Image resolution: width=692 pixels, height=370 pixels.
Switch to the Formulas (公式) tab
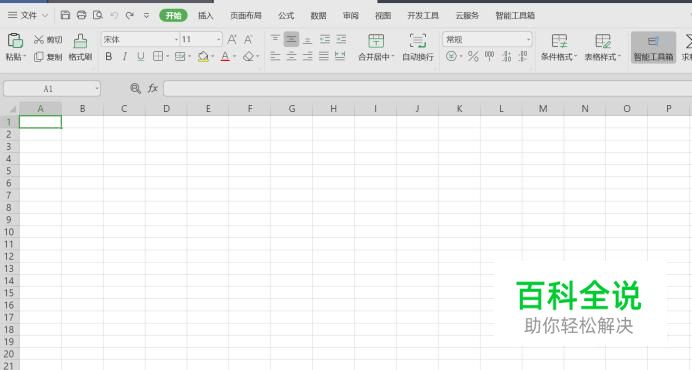pos(286,15)
